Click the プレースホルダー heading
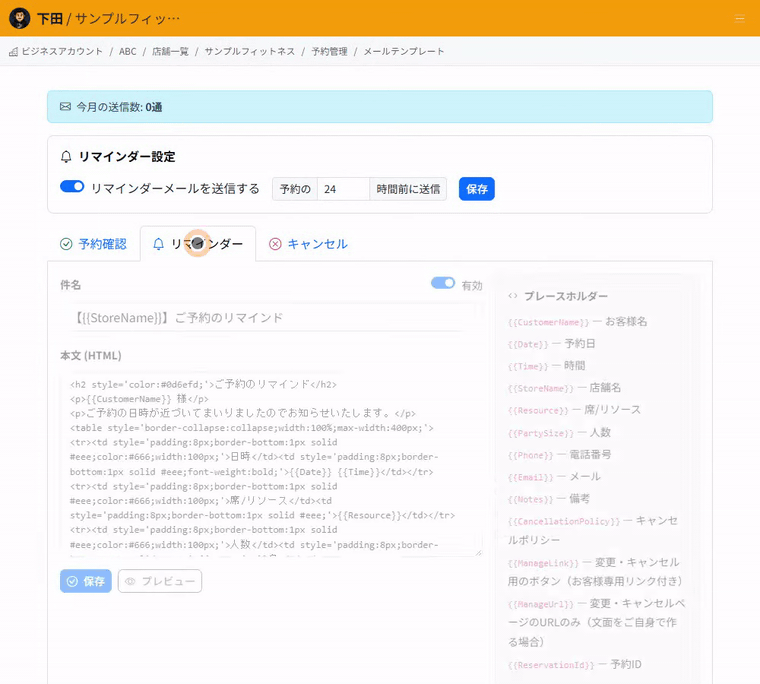 tap(566, 296)
